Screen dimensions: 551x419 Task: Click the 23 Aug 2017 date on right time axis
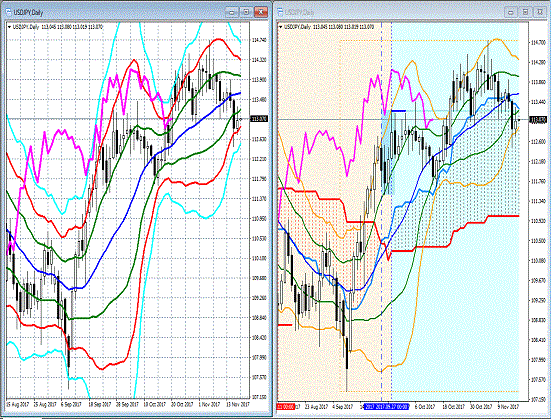tap(316, 407)
